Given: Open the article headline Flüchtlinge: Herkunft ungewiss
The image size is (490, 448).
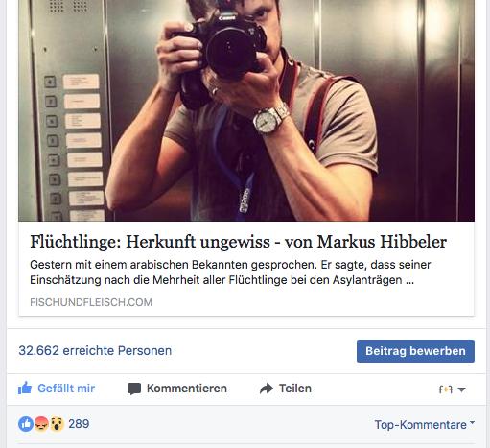Looking at the screenshot, I should (x=238, y=242).
